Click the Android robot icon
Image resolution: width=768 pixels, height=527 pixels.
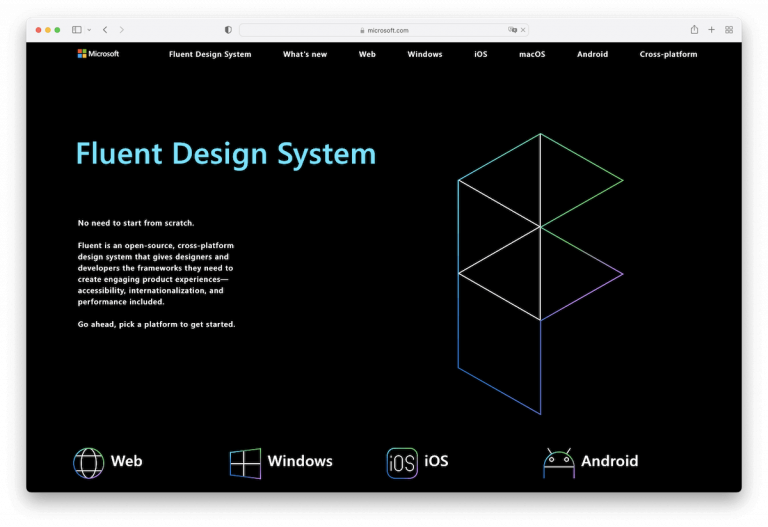coord(559,462)
